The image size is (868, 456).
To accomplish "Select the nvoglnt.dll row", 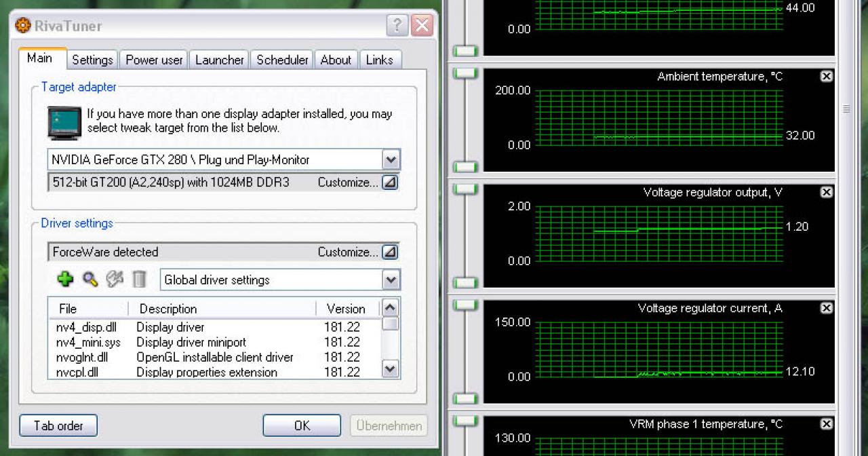I will point(214,357).
